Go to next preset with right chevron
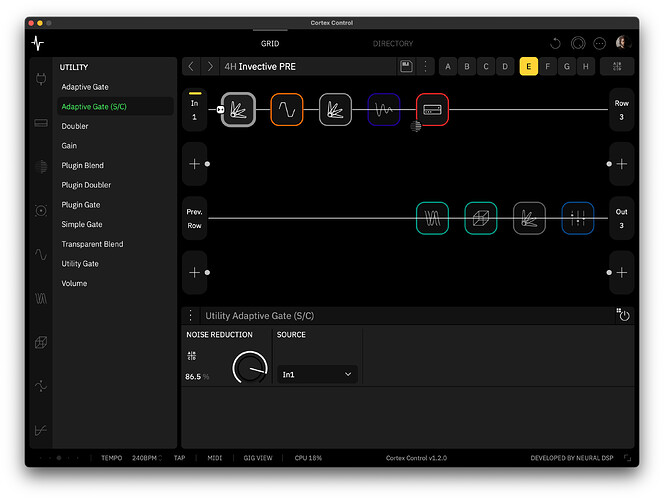This screenshot has height=500, width=664. pyautogui.click(x=210, y=66)
